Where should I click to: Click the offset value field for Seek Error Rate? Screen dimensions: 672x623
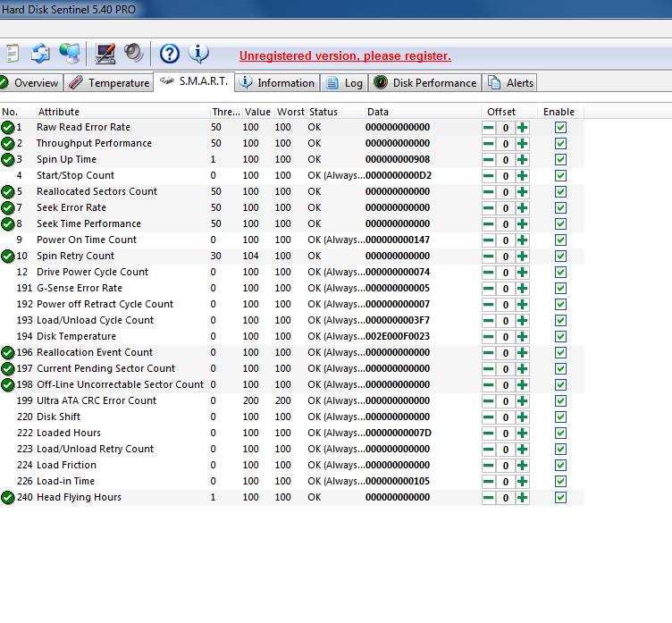505,208
